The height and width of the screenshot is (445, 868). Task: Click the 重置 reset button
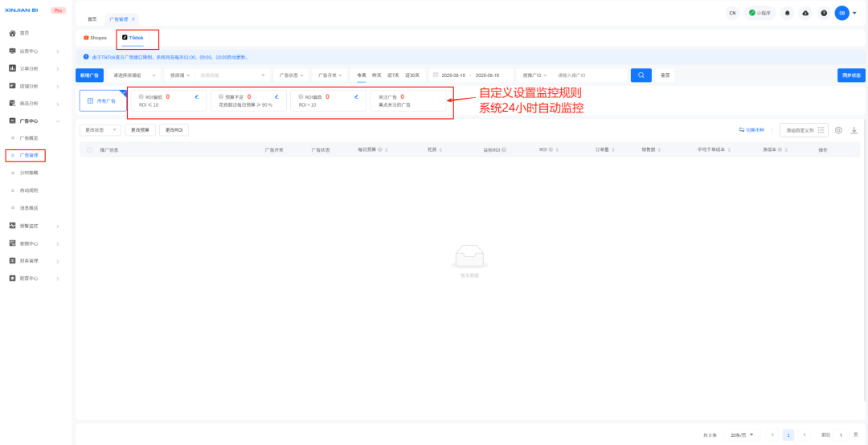pos(665,76)
